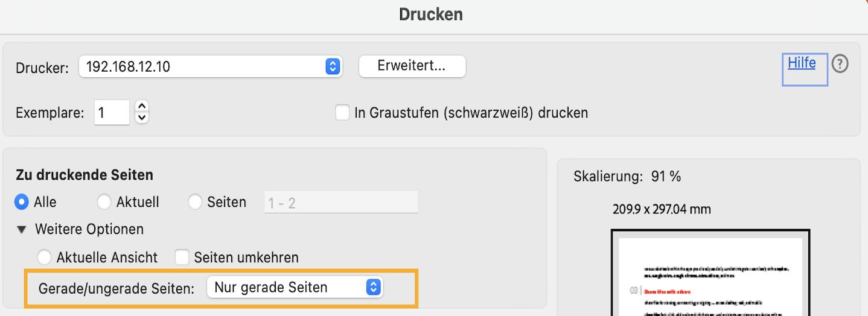This screenshot has width=868, height=316.
Task: Select the Alle radio button
Action: (x=22, y=202)
